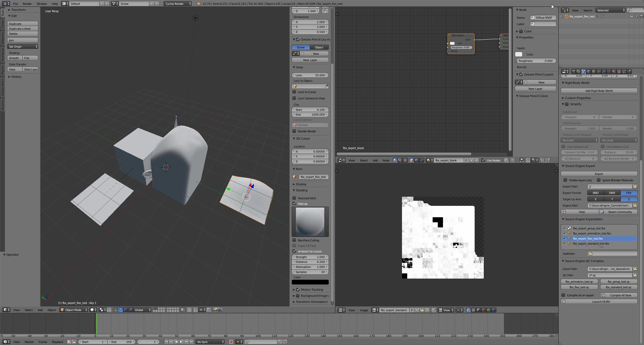Open the Render properties camera icon
The width and height of the screenshot is (644, 345).
574,71
